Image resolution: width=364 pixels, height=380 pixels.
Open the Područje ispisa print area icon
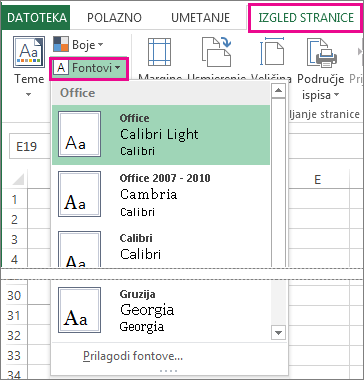(x=322, y=52)
